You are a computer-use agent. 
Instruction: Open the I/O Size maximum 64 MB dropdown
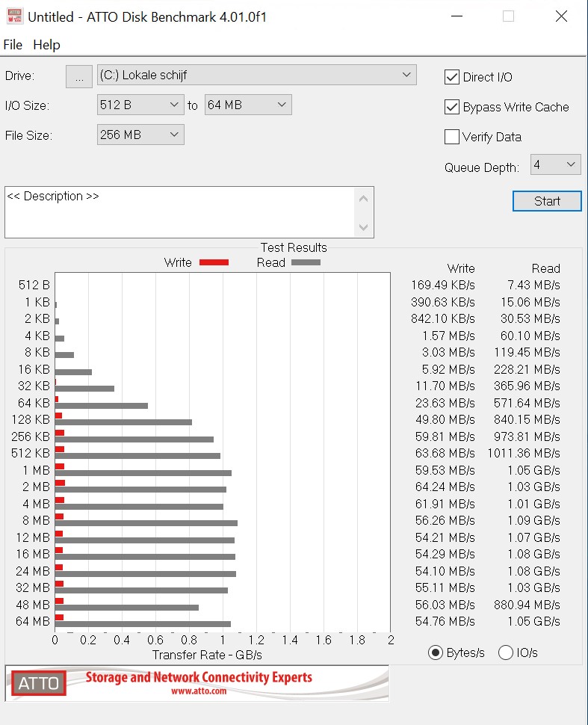(x=248, y=105)
